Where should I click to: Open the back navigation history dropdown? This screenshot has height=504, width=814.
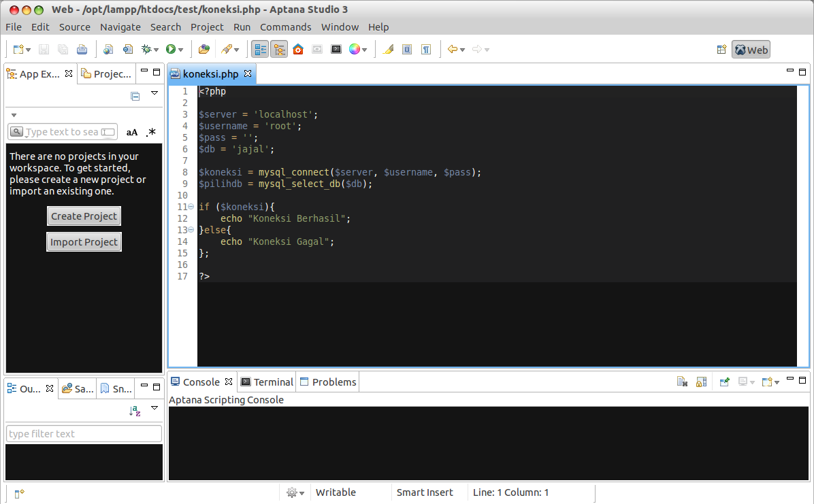(462, 50)
